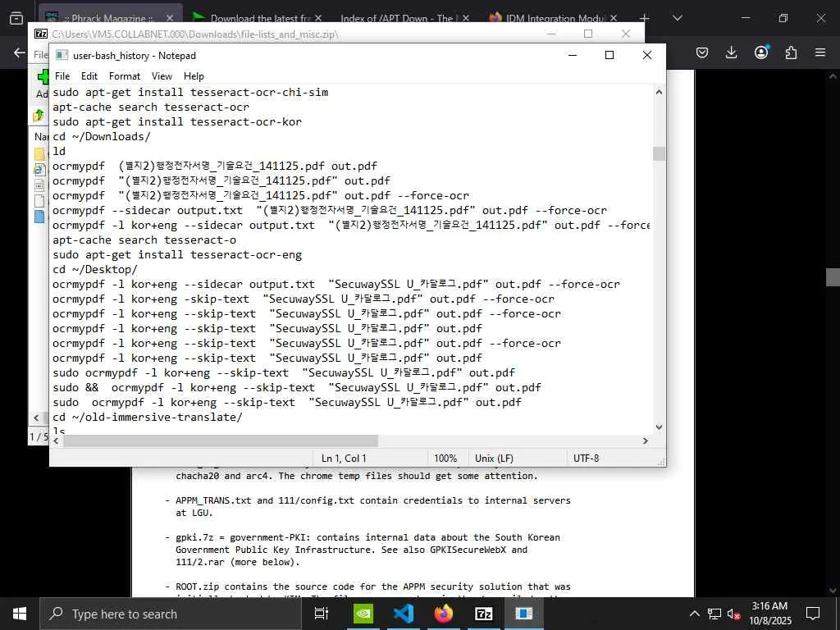Click the line 'apt-cache search tesseract-o'
840x630 pixels.
click(x=144, y=240)
